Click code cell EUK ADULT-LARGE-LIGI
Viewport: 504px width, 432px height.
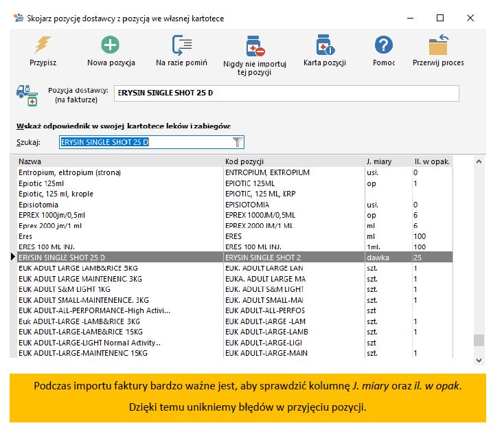tap(294, 343)
